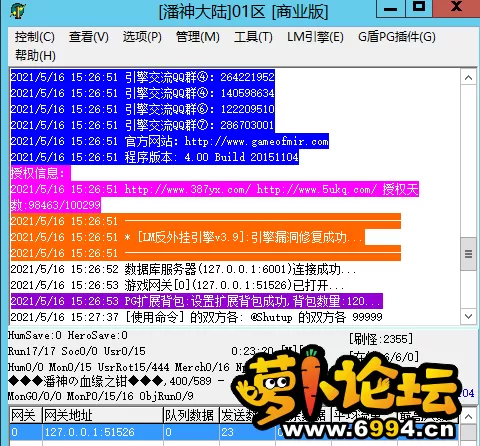Click the log scrollbar thumb
This screenshot has height=446, width=480.
[x=468, y=254]
